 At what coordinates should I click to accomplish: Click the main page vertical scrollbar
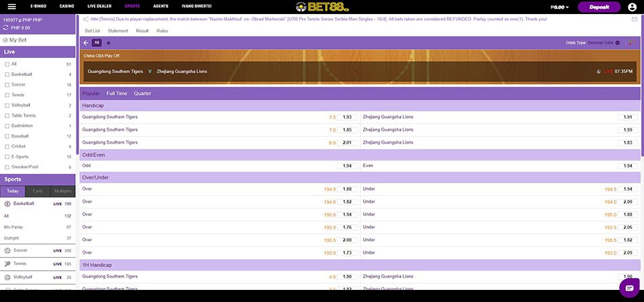tap(642, 87)
